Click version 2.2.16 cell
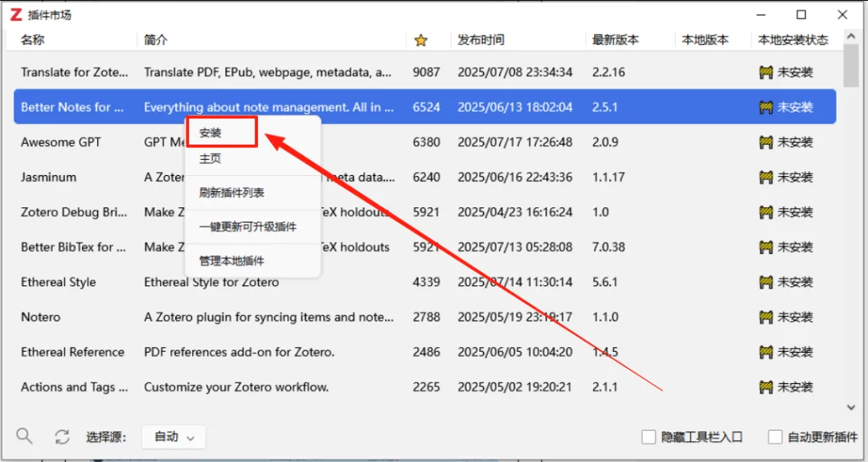 click(x=608, y=72)
